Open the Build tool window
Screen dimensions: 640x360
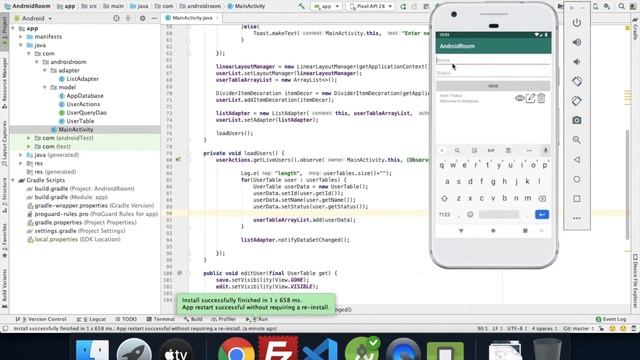coord(193,319)
